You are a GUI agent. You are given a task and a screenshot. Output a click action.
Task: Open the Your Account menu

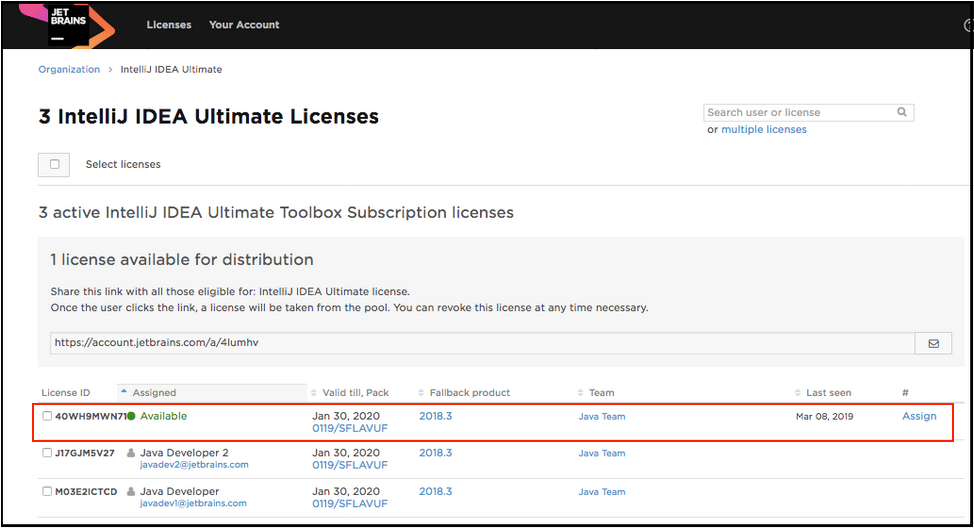[244, 25]
